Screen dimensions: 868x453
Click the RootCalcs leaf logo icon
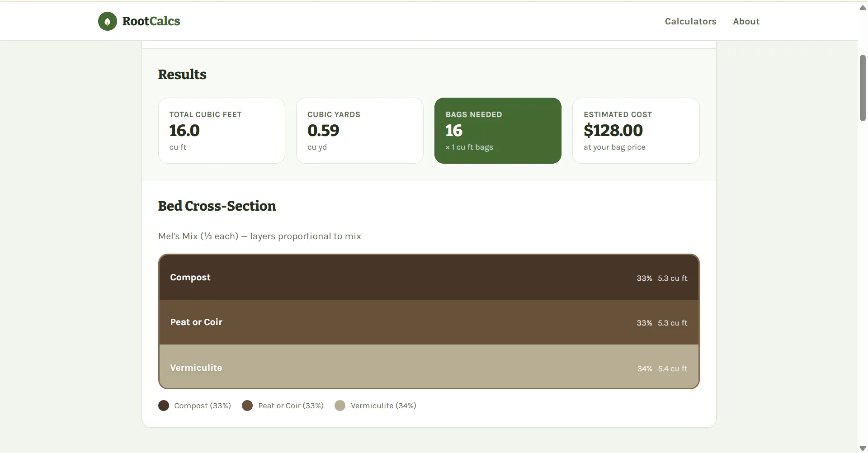coord(108,21)
